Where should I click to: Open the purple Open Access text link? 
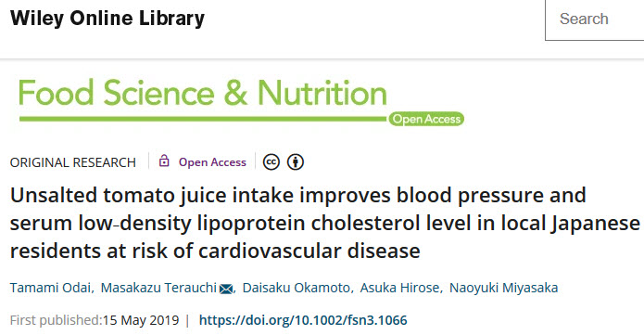[212, 162]
